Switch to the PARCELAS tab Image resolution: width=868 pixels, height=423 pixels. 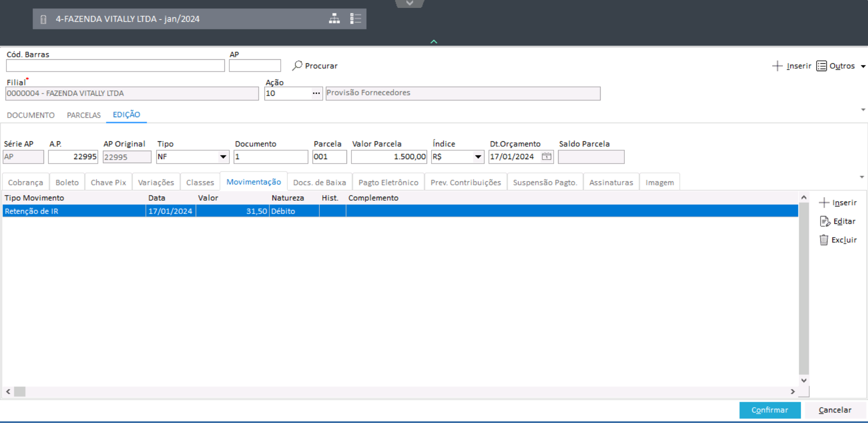click(84, 115)
